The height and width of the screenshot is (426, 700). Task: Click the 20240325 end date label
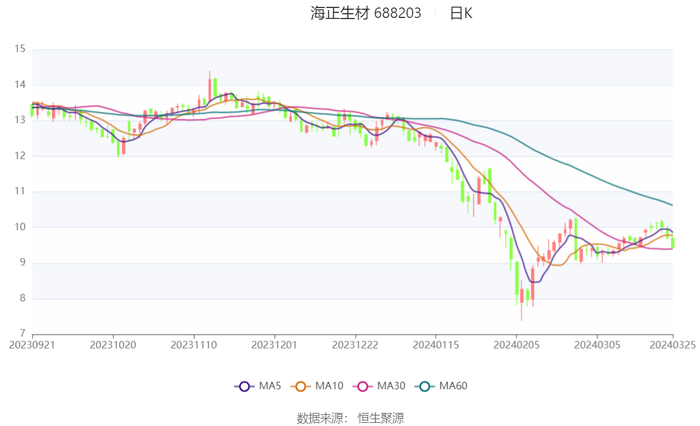pos(672,344)
